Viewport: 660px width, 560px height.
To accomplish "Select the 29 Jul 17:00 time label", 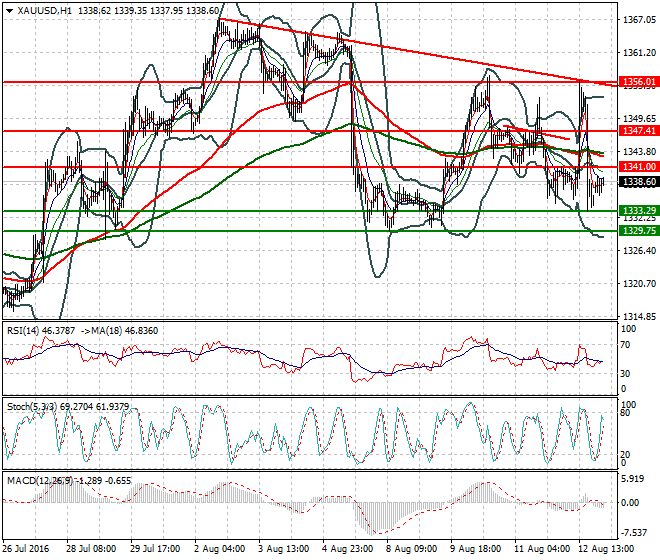I will [x=155, y=549].
